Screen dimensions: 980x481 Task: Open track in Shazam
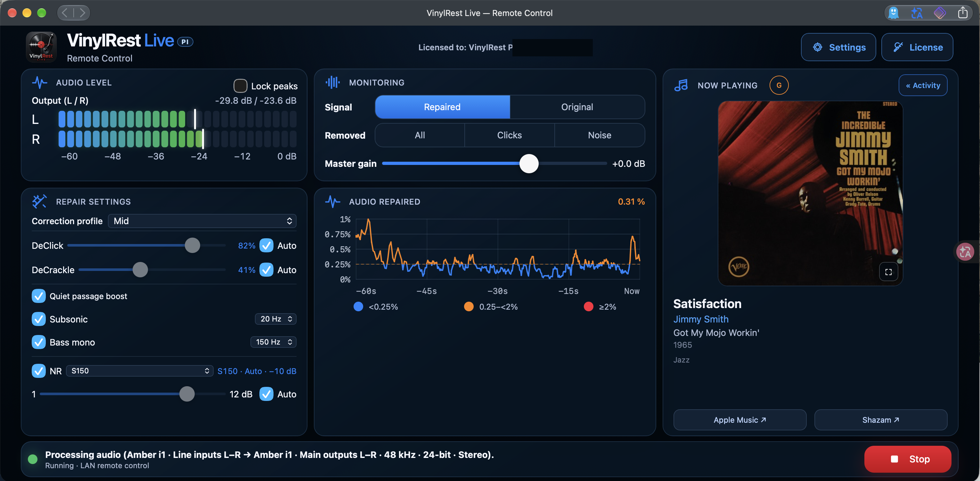pos(881,420)
